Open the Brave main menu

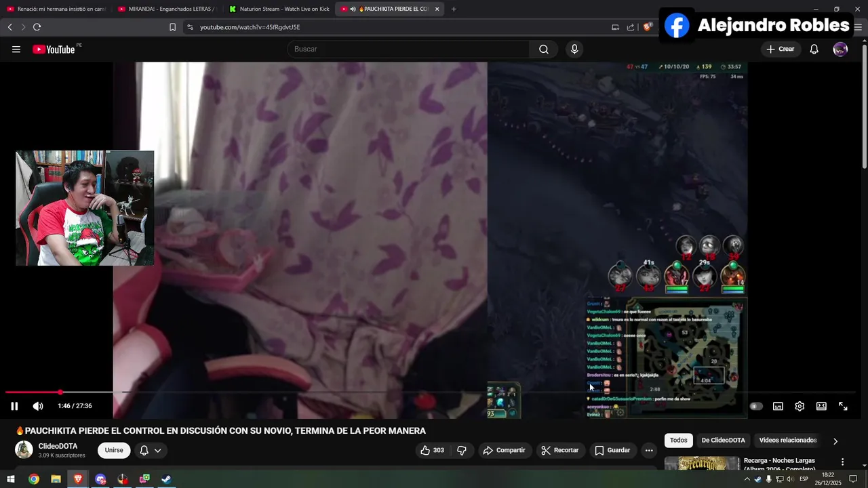point(857,27)
